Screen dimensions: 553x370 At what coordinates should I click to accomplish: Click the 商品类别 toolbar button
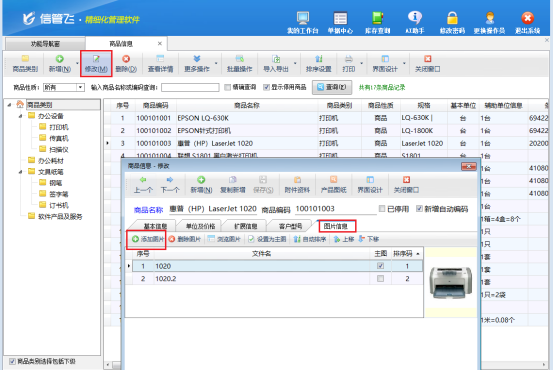pyautogui.click(x=25, y=63)
